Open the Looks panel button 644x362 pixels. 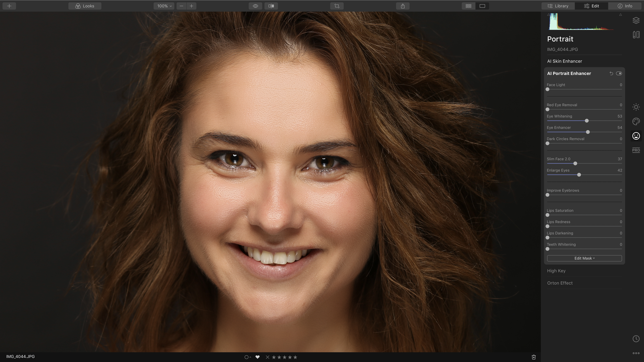pyautogui.click(x=85, y=6)
